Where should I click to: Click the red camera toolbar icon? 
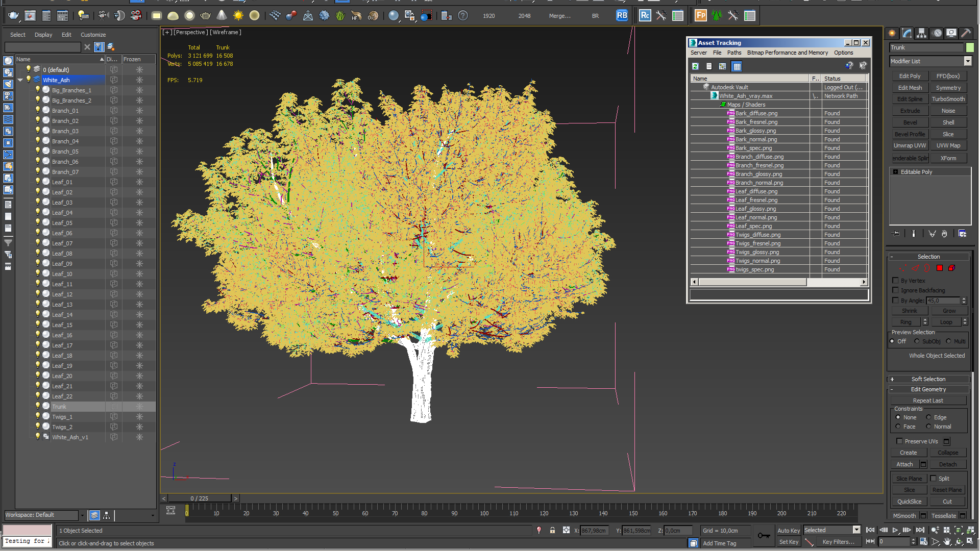(136, 16)
